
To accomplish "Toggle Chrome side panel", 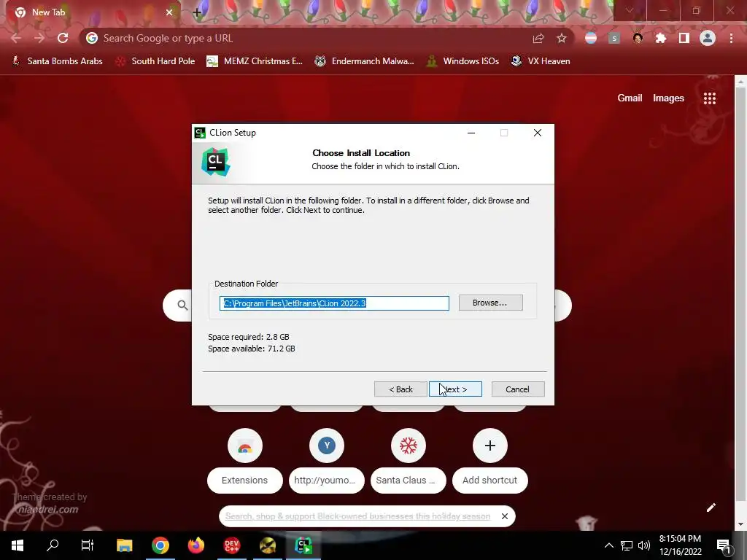I will (684, 38).
